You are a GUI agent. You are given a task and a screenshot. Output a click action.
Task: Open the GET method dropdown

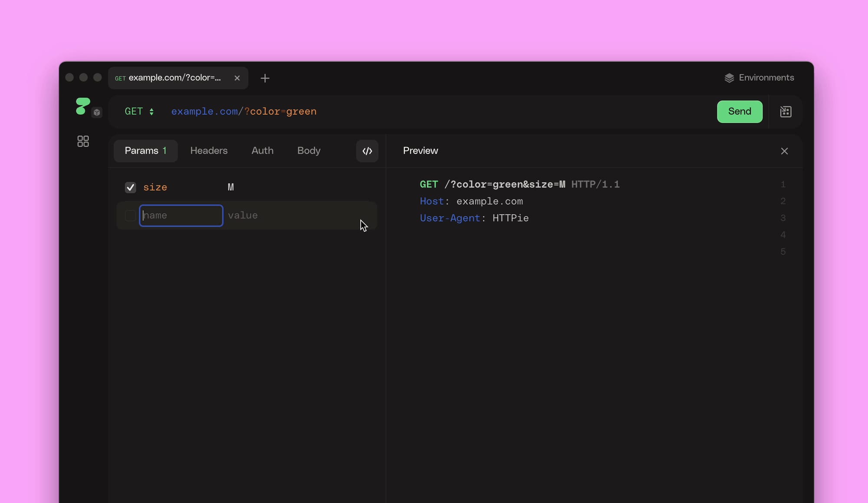134,112
